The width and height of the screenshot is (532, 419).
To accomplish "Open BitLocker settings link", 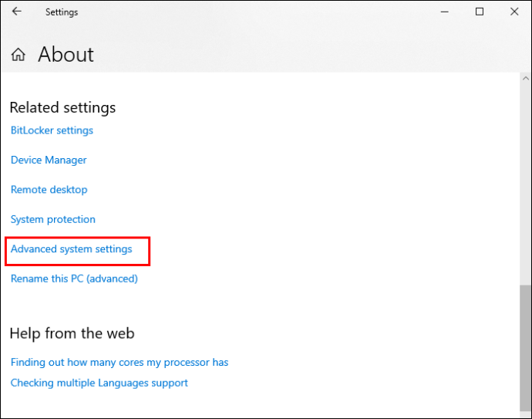I will click(52, 130).
